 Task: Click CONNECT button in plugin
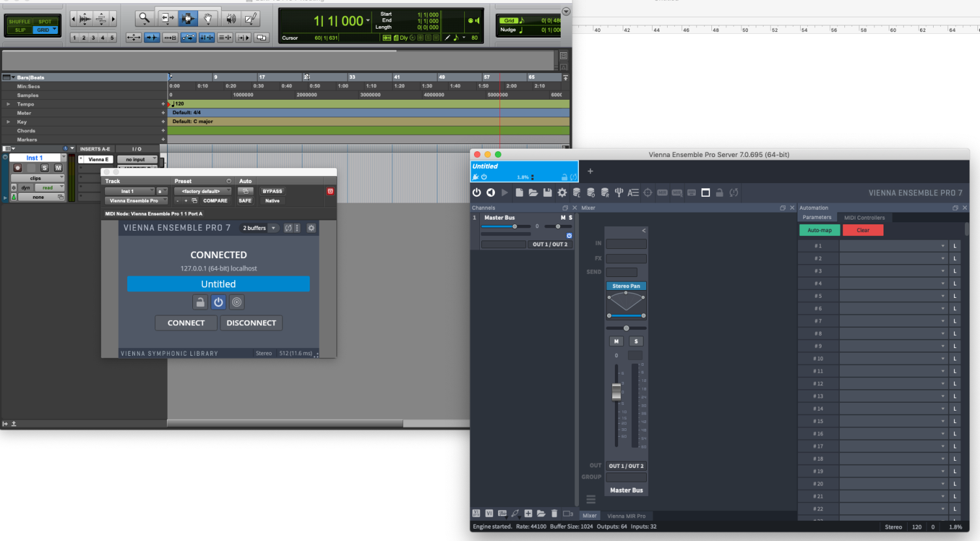186,323
